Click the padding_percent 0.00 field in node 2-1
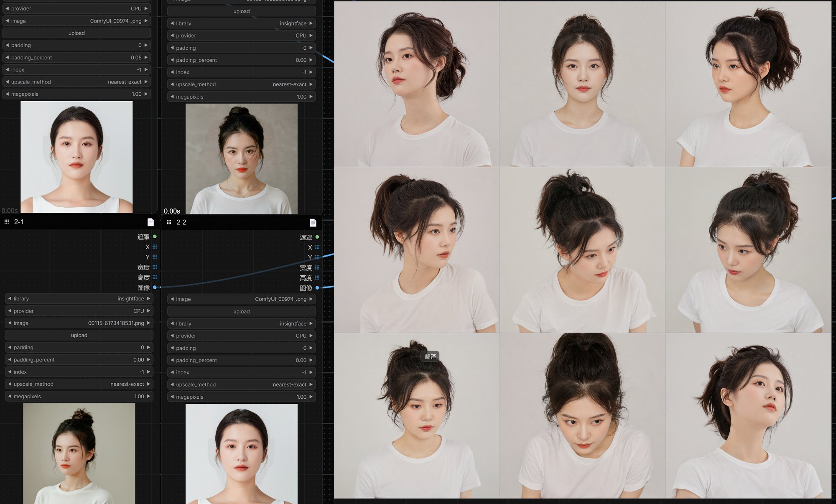 point(79,360)
